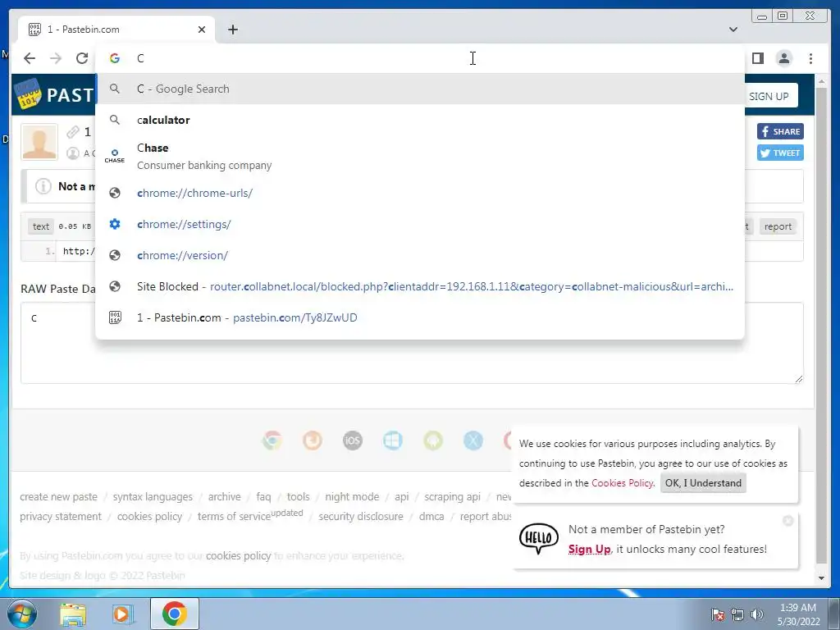
Task: Close the Pastebin.com tab
Action: pos(202,30)
